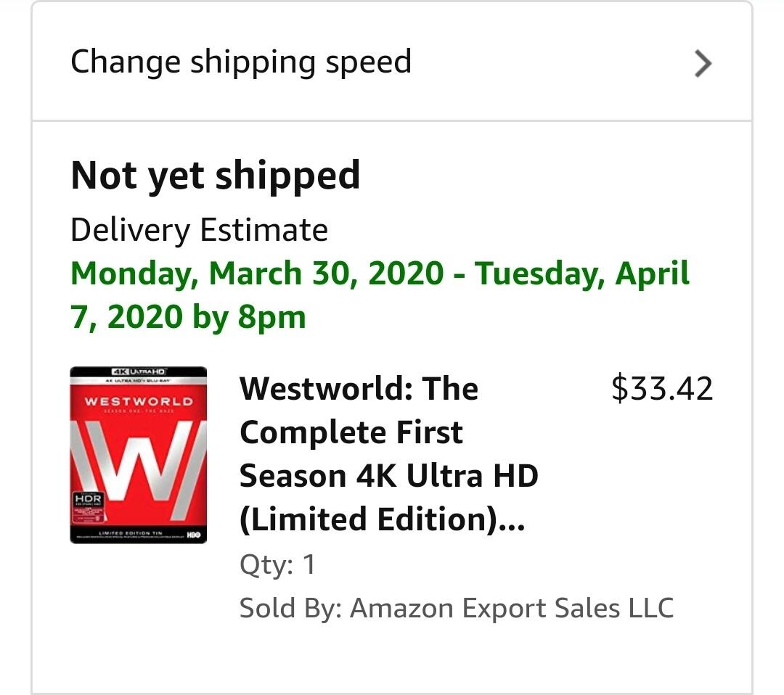Select the $33.42 item price

(662, 389)
